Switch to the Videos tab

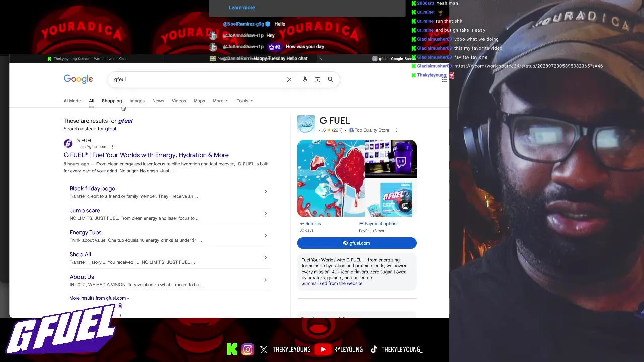(179, 101)
